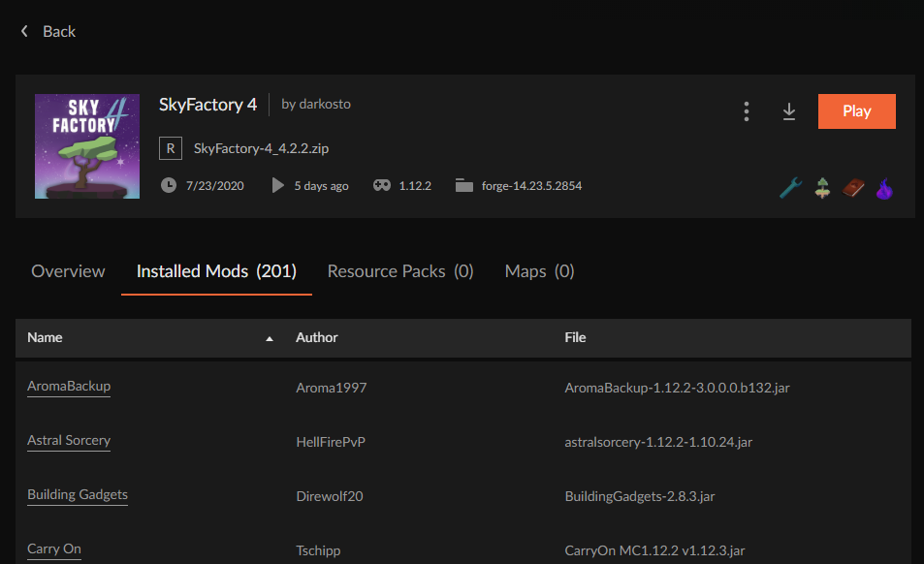Click the SkyFactory-4_4.2.2.zip file name
Image resolution: width=924 pixels, height=564 pixels.
(261, 148)
